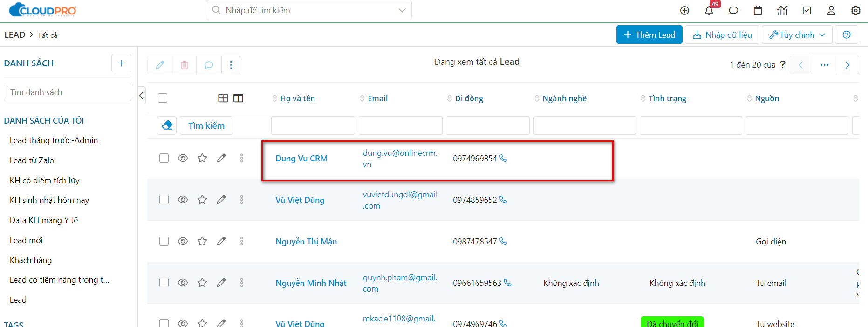
Task: Open page jump ellipsis button
Action: click(825, 65)
